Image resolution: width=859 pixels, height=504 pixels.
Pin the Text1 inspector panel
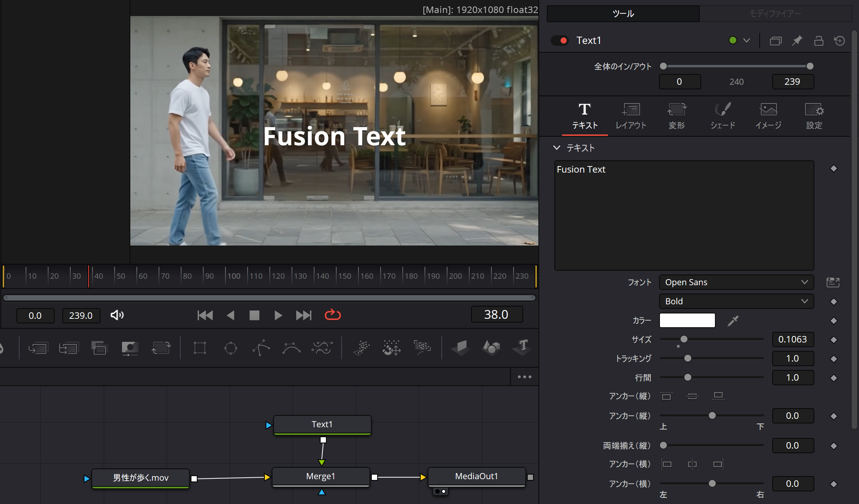(x=797, y=40)
